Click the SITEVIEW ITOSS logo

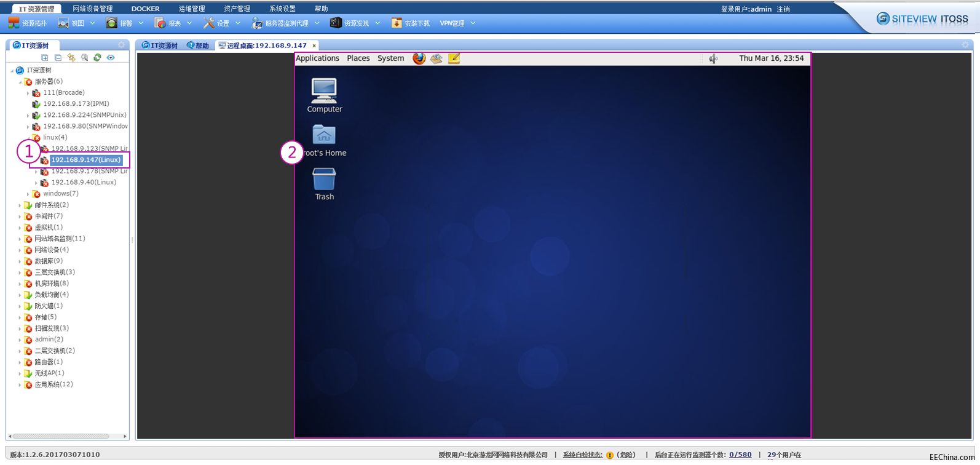(x=922, y=19)
